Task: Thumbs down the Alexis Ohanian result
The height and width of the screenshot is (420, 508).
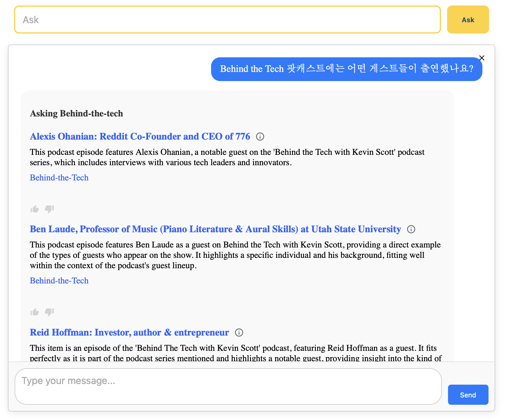Action: tap(49, 209)
